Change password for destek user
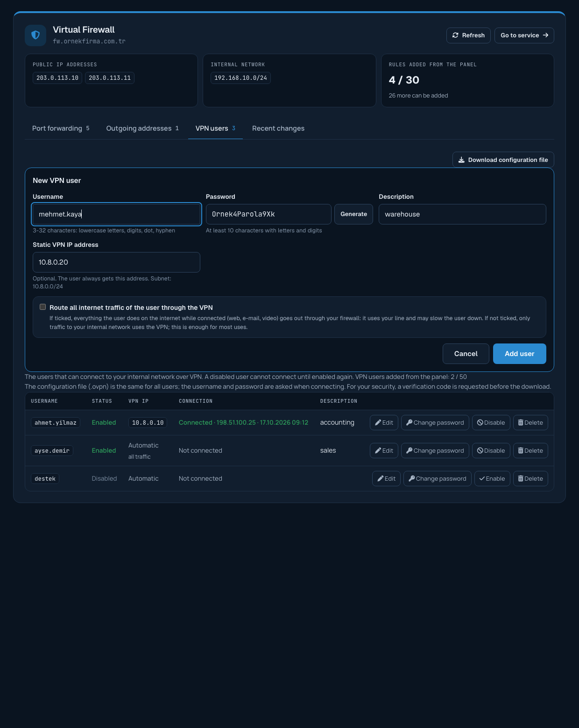 tap(438, 479)
